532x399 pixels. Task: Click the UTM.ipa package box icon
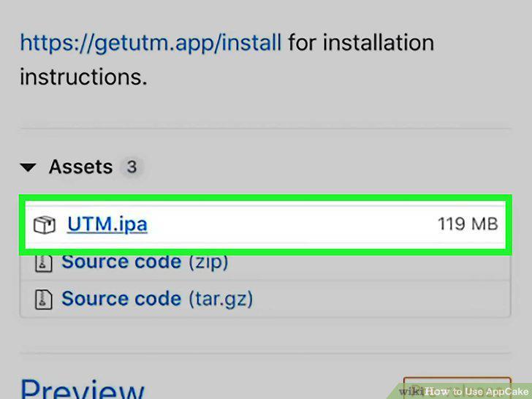coord(44,224)
